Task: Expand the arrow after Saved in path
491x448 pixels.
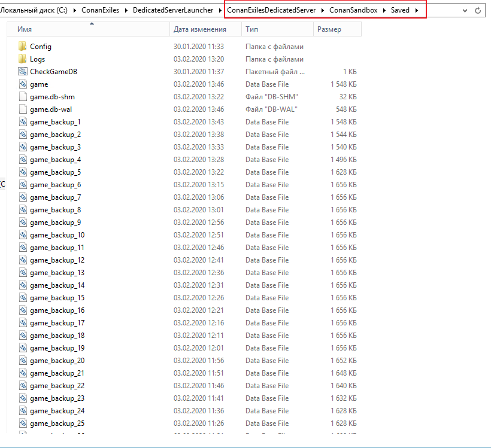Action: tap(417, 10)
